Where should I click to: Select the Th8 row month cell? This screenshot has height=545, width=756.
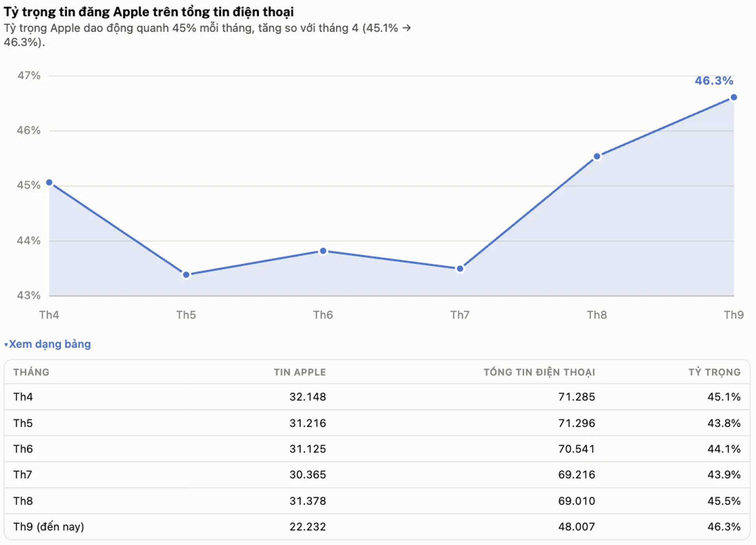[23, 501]
